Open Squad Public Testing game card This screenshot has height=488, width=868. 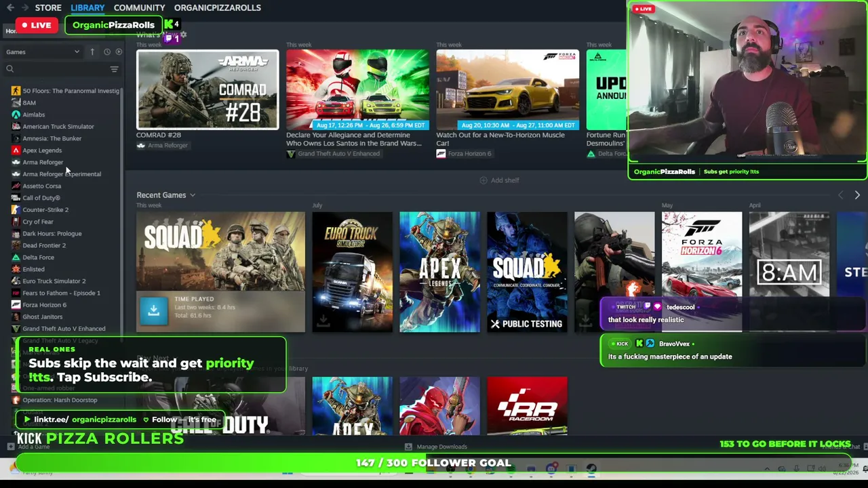pyautogui.click(x=527, y=272)
